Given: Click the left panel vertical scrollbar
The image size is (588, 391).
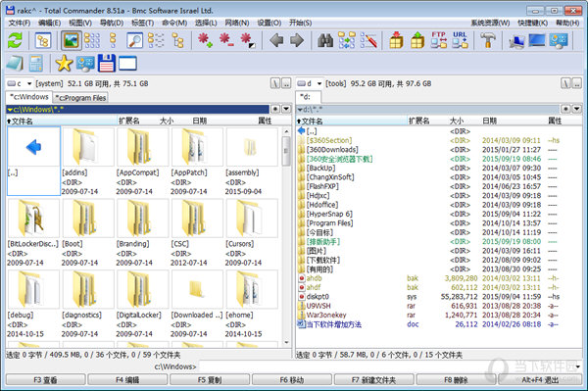Looking at the screenshot, I should 286,236.
